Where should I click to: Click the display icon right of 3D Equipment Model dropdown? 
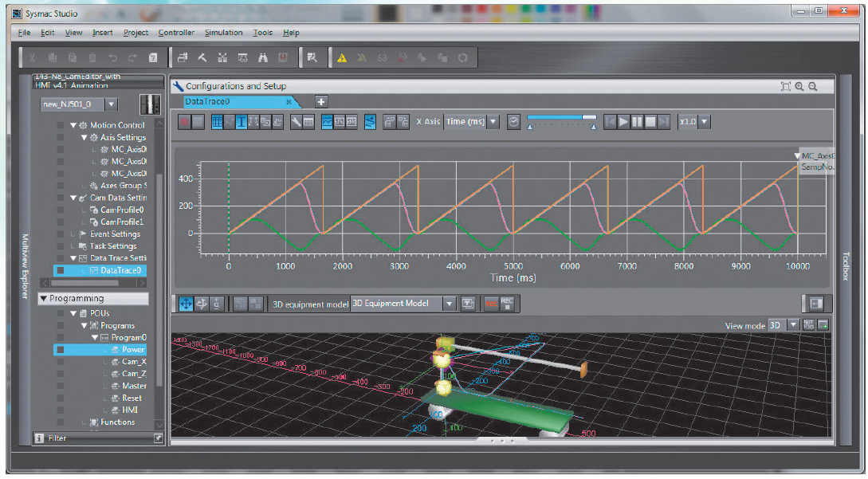(468, 304)
